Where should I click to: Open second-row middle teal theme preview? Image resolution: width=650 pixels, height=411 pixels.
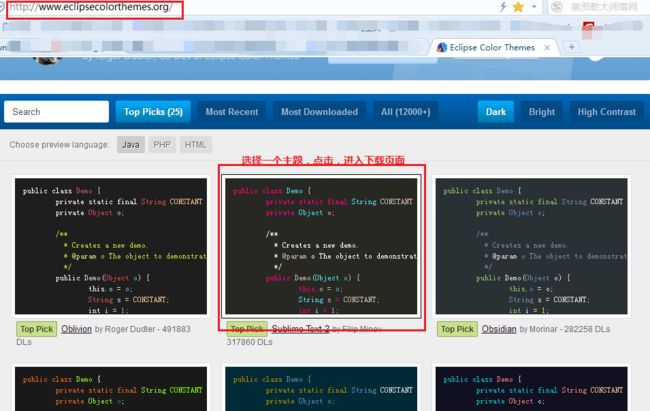pyautogui.click(x=321, y=387)
